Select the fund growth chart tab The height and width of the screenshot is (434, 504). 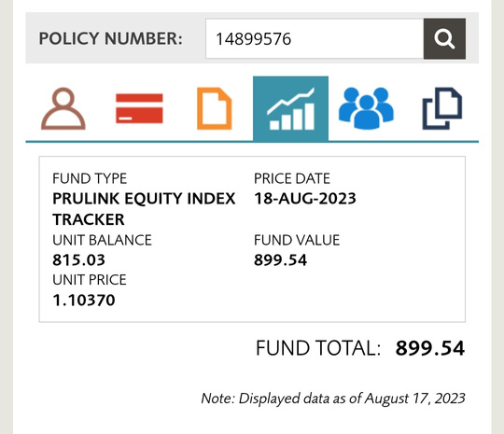pos(290,108)
